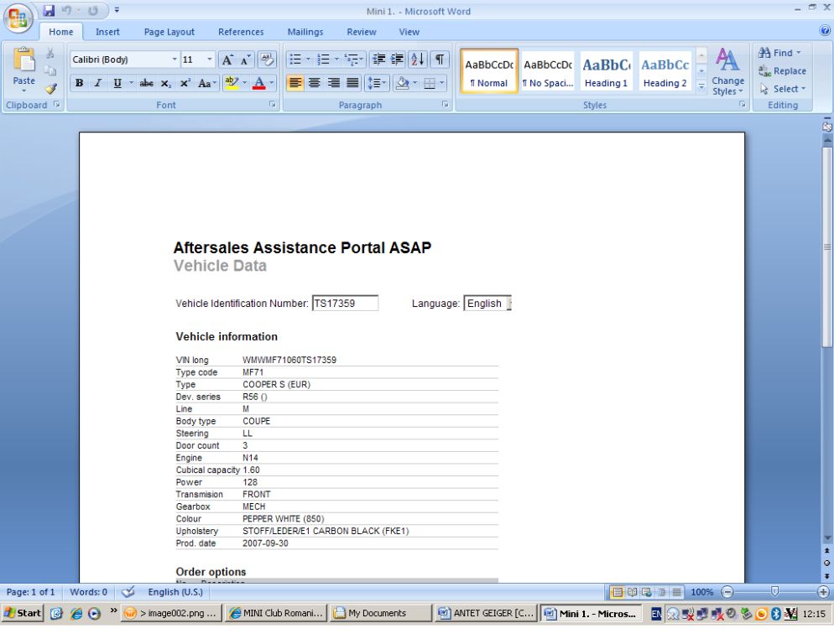Viewport: 834px width, 644px height.
Task: Toggle bold formatting
Action: [x=80, y=83]
